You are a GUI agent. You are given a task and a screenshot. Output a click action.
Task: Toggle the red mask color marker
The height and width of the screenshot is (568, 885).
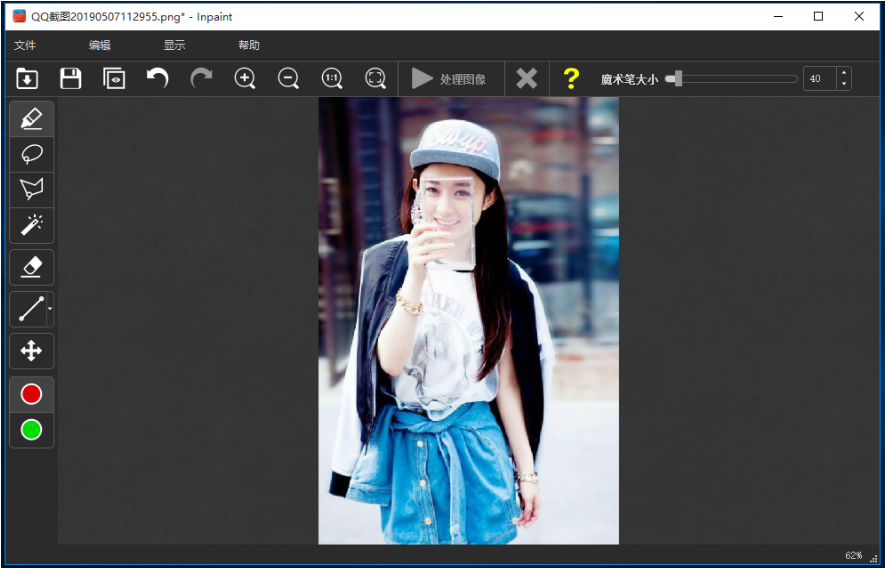click(31, 394)
